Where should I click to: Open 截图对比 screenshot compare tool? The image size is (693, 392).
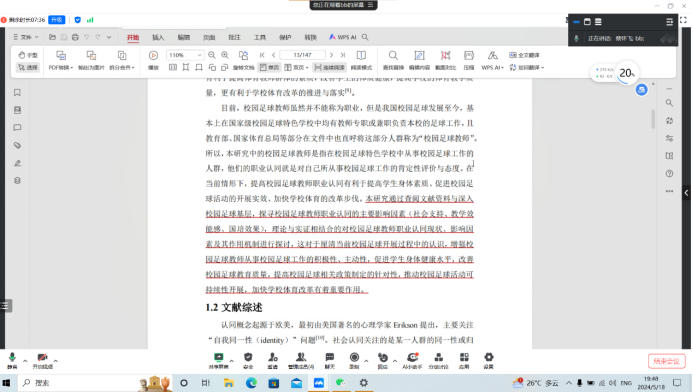pos(445,61)
